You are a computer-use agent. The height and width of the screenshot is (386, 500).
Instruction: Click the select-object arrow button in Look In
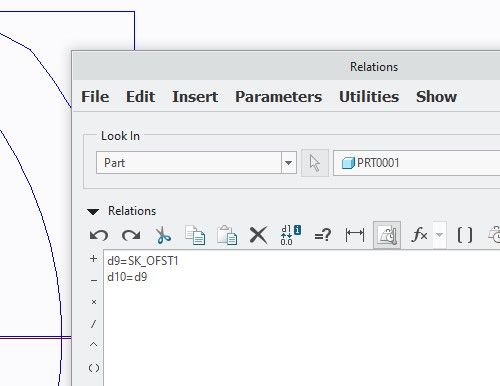(315, 163)
